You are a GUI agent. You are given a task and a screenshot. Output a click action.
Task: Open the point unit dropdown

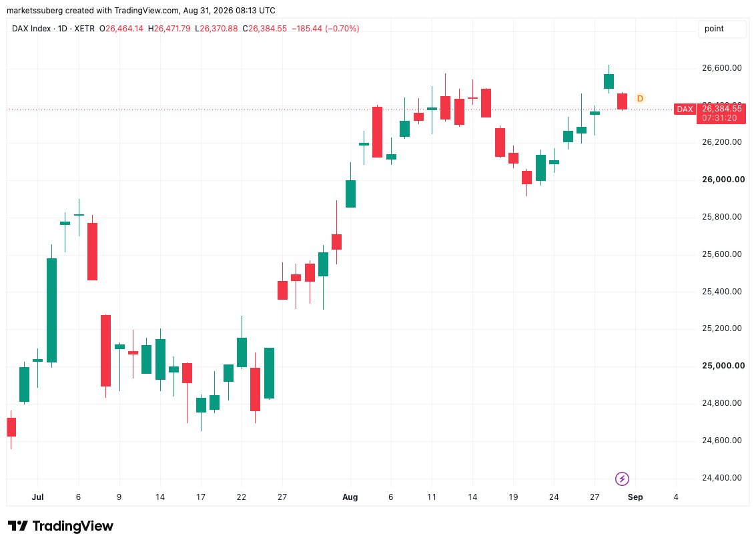click(722, 29)
